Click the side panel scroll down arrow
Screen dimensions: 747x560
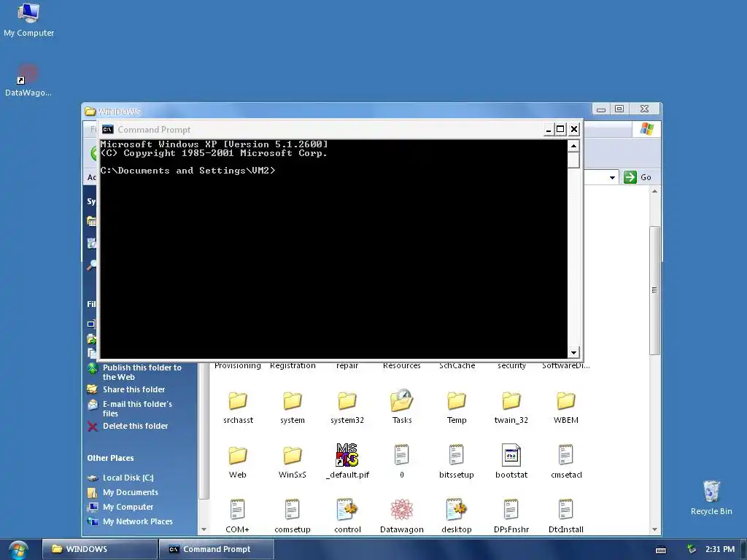coord(204,529)
